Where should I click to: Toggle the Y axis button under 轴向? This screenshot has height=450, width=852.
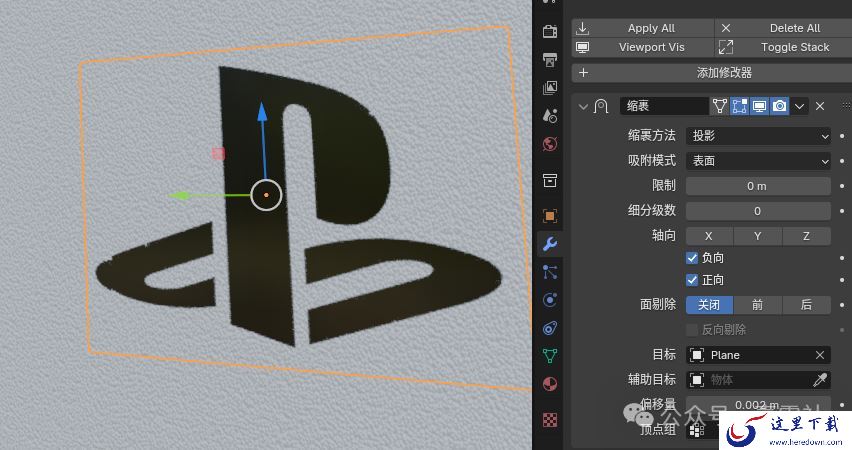(x=758, y=236)
